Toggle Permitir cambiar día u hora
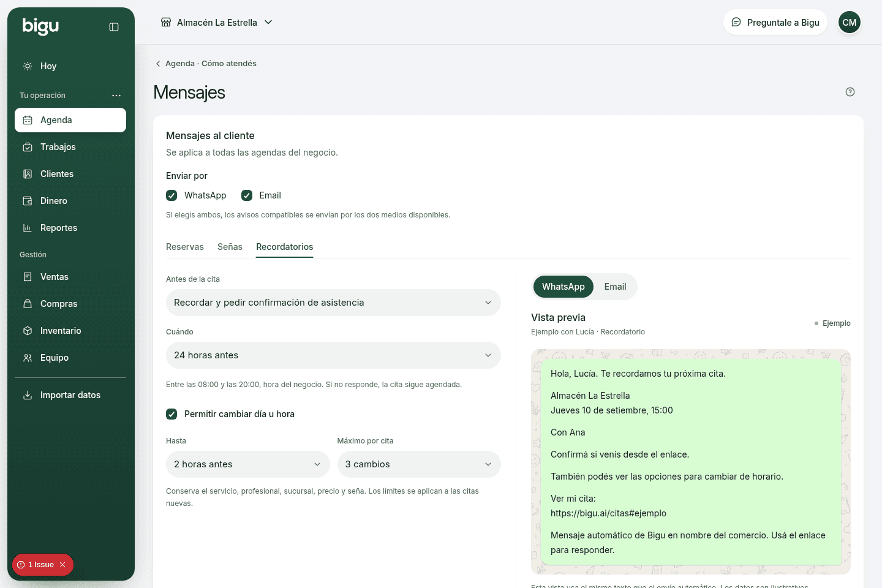The width and height of the screenshot is (882, 588). tap(171, 414)
